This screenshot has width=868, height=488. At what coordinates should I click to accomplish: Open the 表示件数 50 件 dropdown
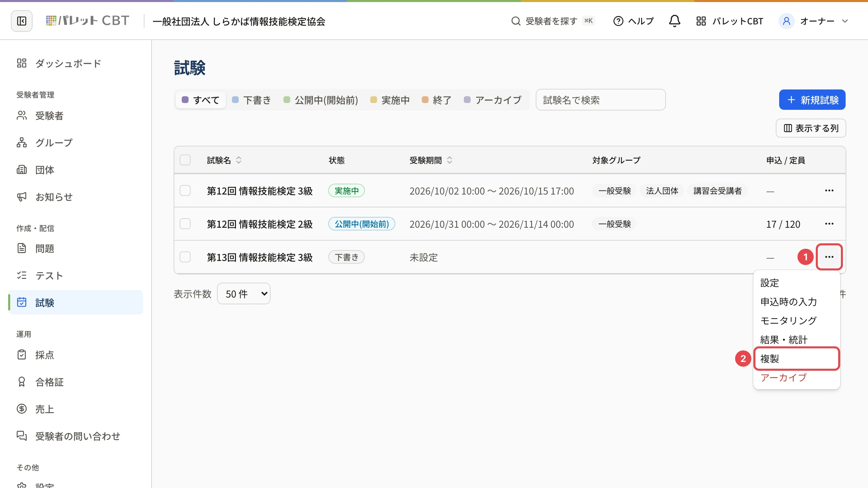pyautogui.click(x=243, y=293)
